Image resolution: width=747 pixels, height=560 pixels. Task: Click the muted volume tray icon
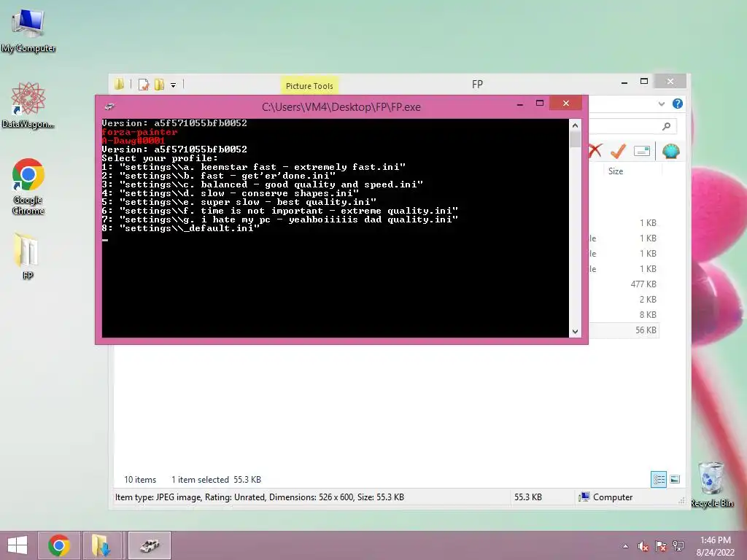click(x=643, y=546)
